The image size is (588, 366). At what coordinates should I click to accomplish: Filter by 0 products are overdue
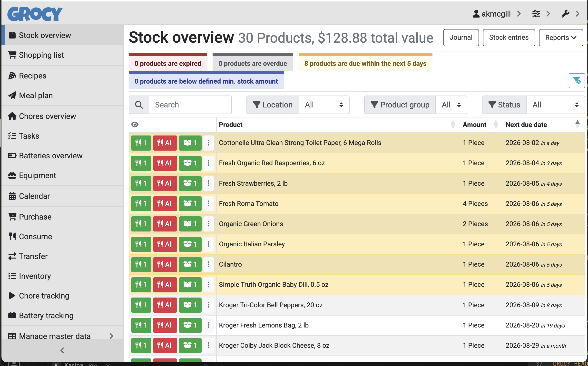(253, 62)
